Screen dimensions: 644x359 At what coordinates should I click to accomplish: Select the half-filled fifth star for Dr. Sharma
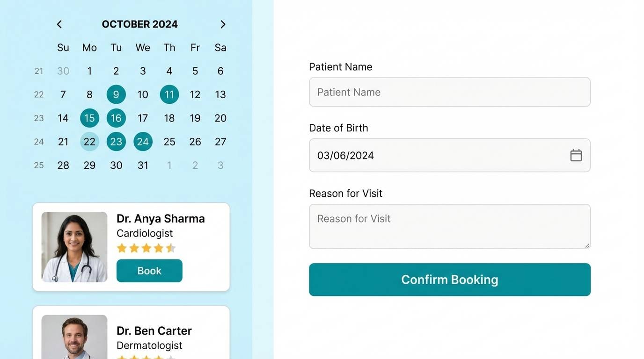pos(170,248)
